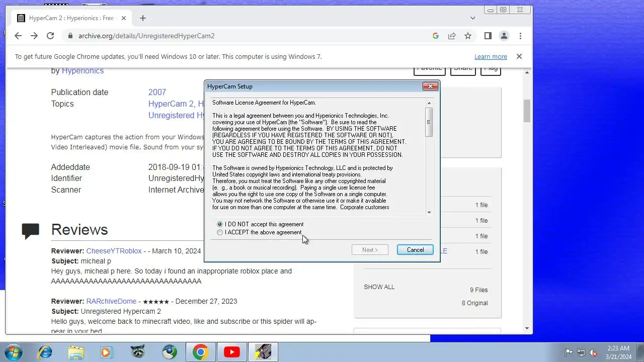The image size is (644, 362).
Task: Click the 2007 publication date link
Action: pyautogui.click(x=157, y=92)
